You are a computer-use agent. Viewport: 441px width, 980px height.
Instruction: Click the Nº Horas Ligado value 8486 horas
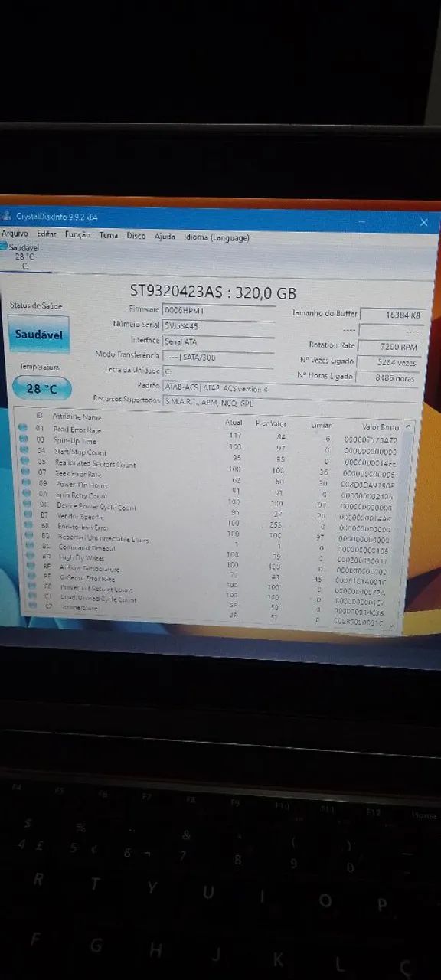click(x=388, y=377)
